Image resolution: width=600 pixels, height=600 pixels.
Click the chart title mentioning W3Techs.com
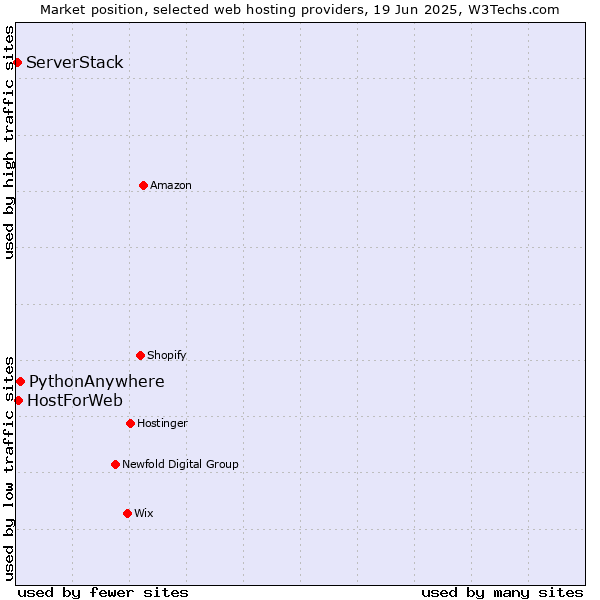click(300, 10)
